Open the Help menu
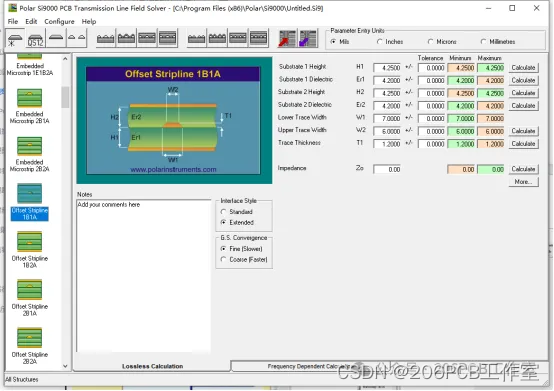 pos(89,22)
